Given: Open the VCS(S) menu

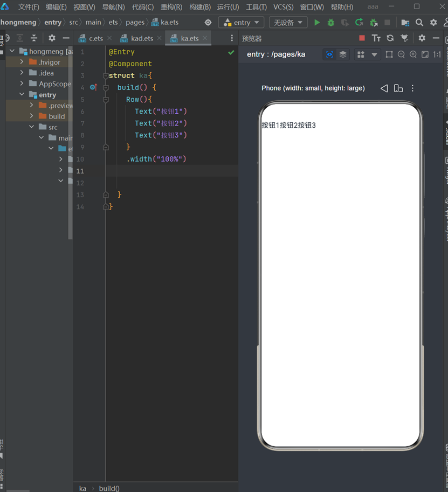Looking at the screenshot, I should 283,7.
